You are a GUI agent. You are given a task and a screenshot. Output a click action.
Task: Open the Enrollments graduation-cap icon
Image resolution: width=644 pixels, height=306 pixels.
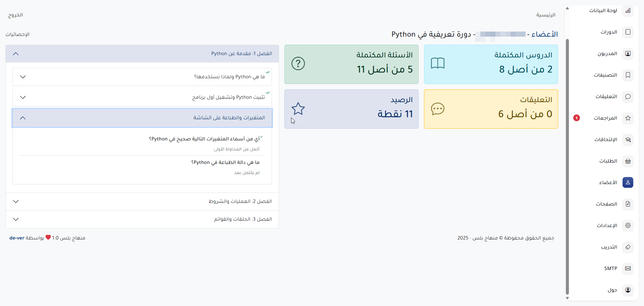click(x=628, y=139)
